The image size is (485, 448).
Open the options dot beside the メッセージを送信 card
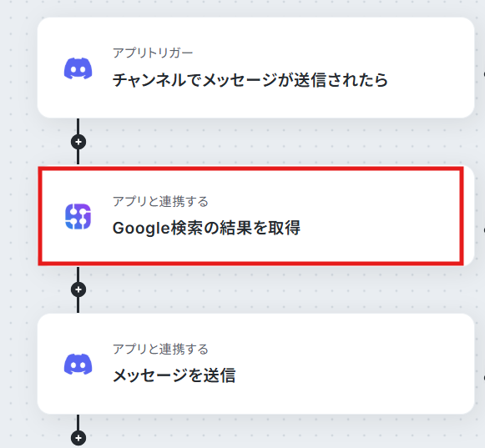pos(484,378)
